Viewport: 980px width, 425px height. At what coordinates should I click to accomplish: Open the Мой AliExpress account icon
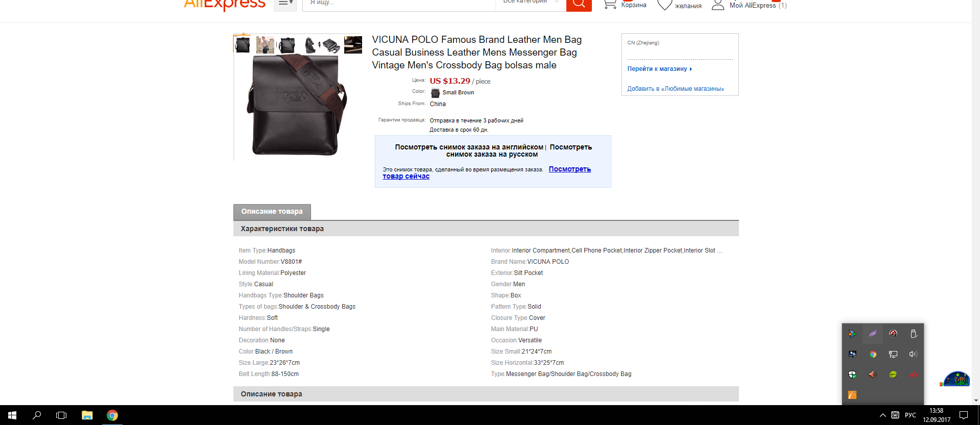tap(718, 5)
